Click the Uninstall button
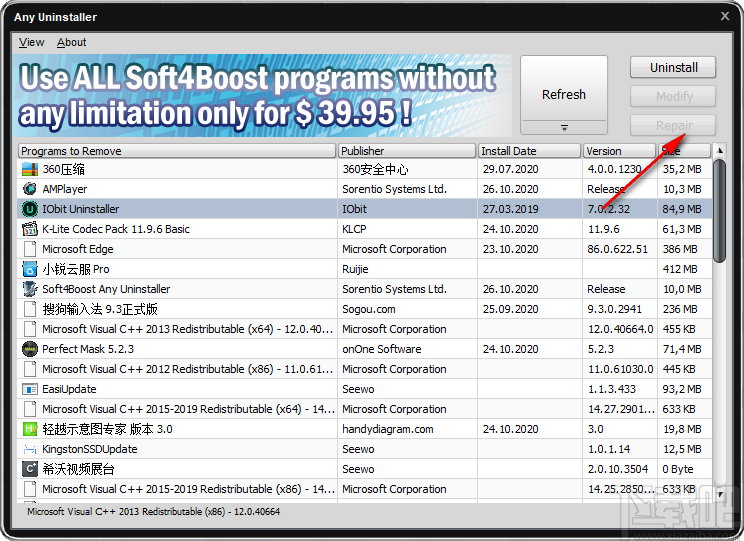744x541 pixels. (673, 67)
